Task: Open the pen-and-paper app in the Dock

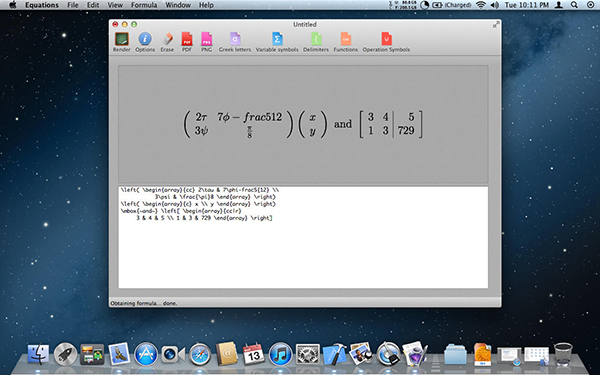Action: pyautogui.click(x=415, y=354)
